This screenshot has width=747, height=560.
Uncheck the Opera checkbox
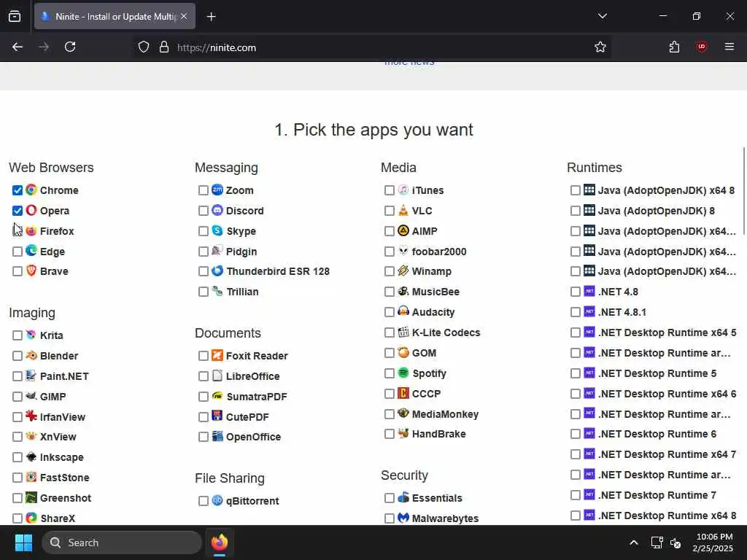[x=18, y=211]
